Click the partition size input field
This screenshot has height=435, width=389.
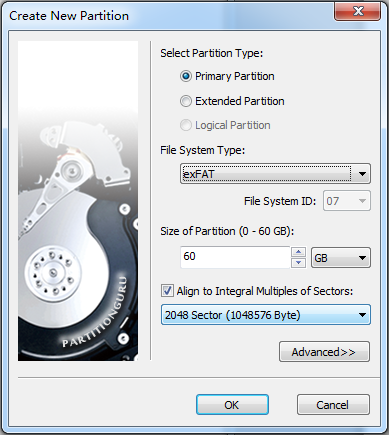(235, 257)
